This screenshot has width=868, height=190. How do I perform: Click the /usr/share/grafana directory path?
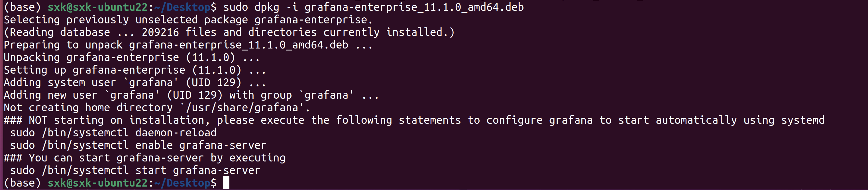[x=242, y=108]
